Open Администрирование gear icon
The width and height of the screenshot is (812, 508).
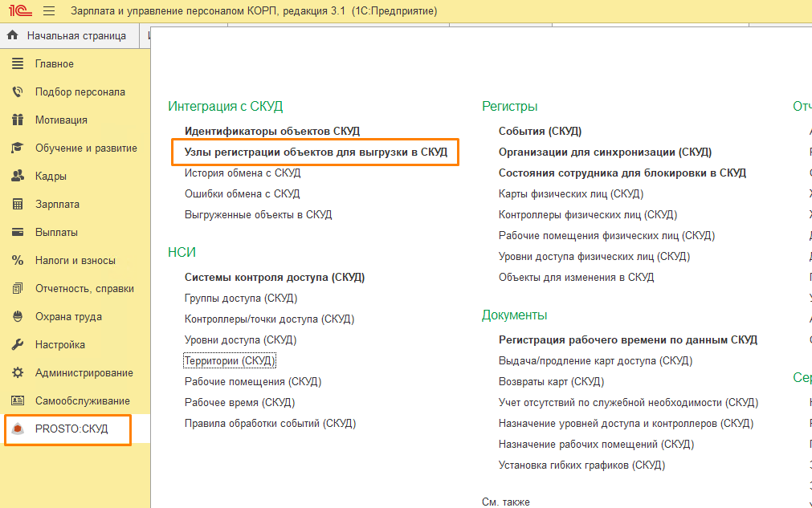click(x=18, y=373)
